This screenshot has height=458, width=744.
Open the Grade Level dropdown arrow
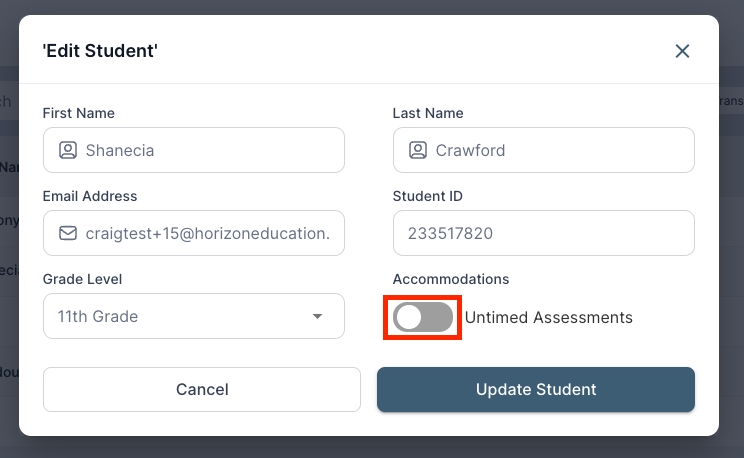point(317,317)
